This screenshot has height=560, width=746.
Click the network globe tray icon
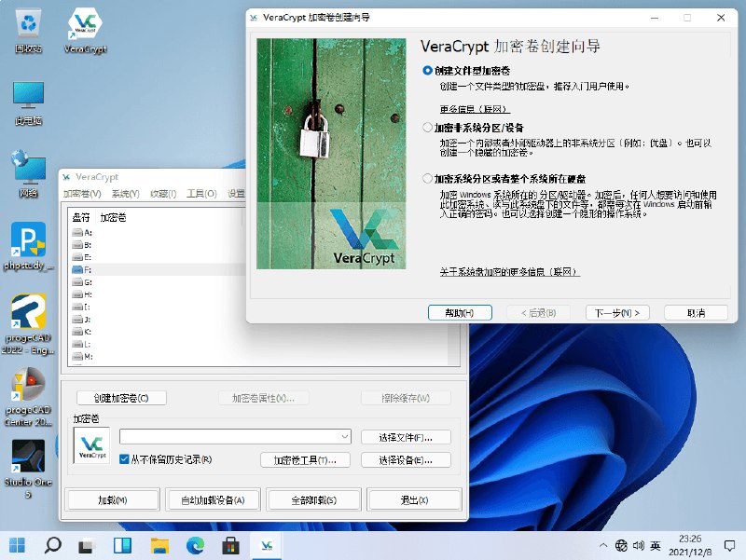pos(621,546)
